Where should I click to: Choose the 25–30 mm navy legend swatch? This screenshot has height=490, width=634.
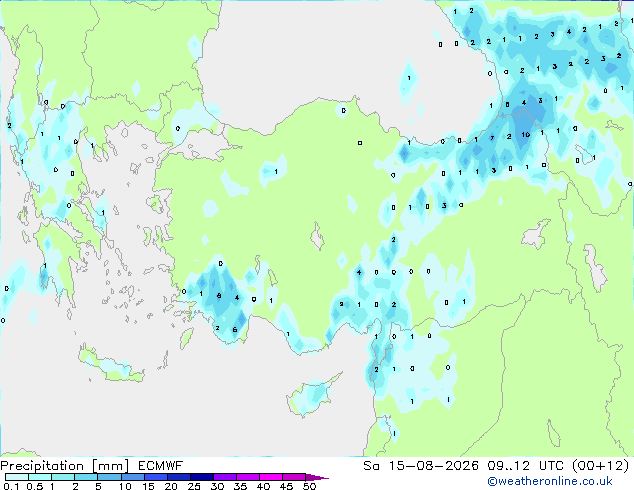click(201, 477)
